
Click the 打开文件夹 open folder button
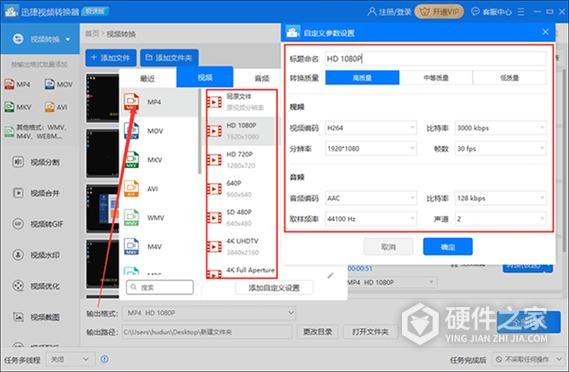coord(370,332)
